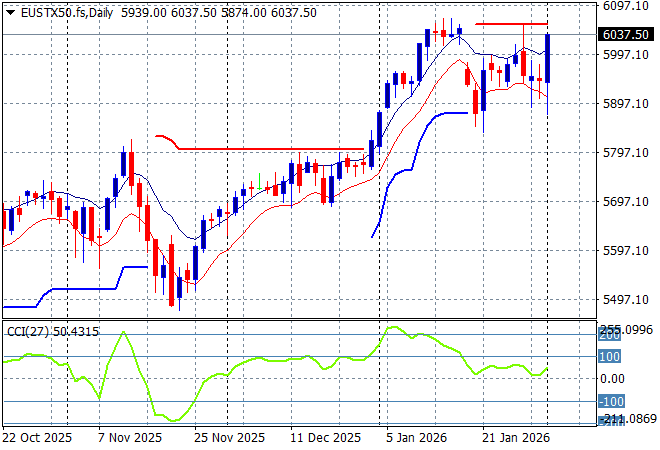
Task: Click the 21 Jan 2026 date label
Action: [x=516, y=438]
